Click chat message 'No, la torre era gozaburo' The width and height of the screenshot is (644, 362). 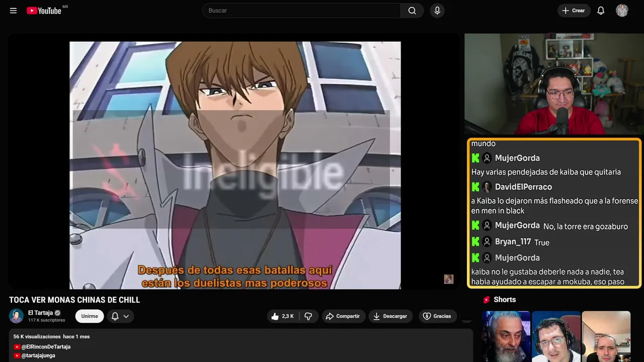586,226
